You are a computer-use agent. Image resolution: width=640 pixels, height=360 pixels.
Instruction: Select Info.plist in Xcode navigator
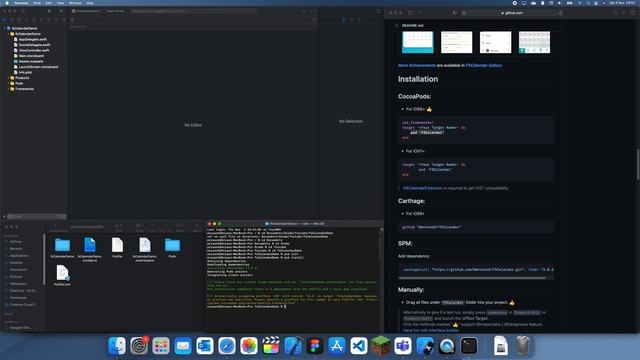click(25, 73)
